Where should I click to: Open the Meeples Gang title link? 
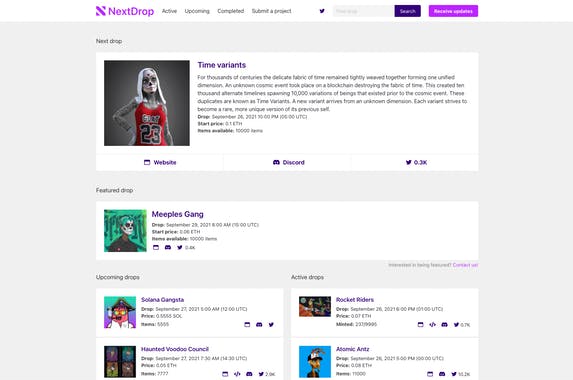(178, 214)
